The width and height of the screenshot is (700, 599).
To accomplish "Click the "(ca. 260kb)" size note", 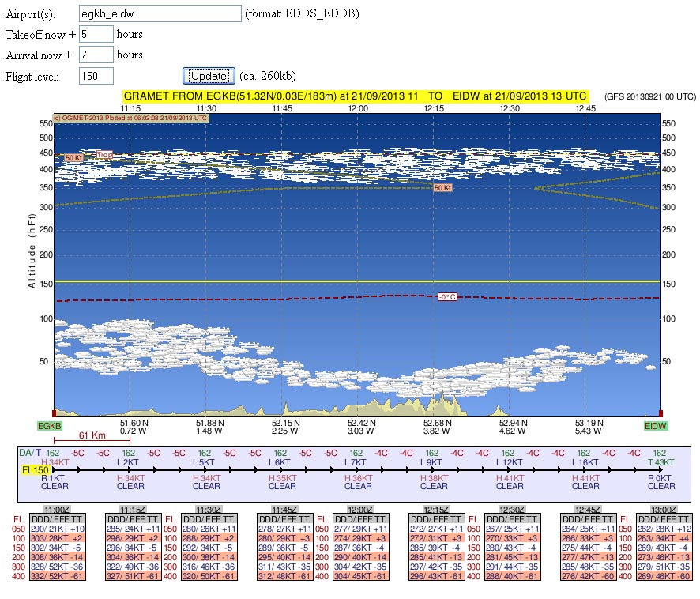I will [267, 76].
